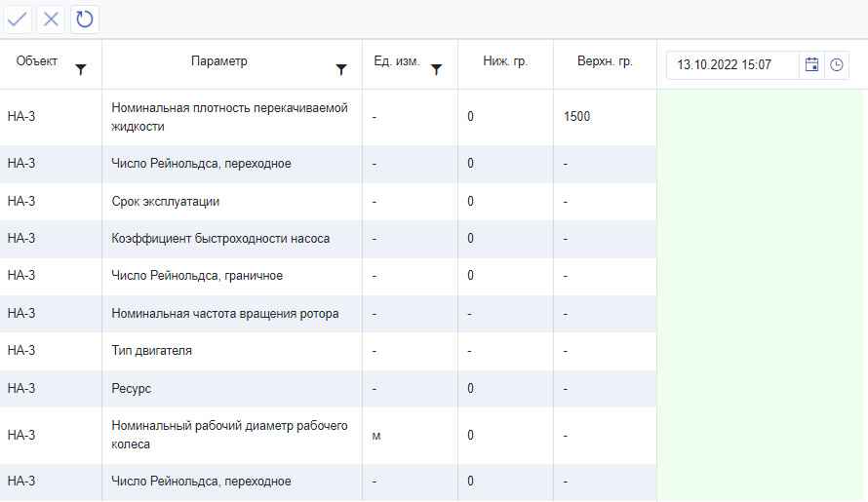Click Номинальная частота вращения ротора cell
868x502 pixels.
(x=225, y=314)
